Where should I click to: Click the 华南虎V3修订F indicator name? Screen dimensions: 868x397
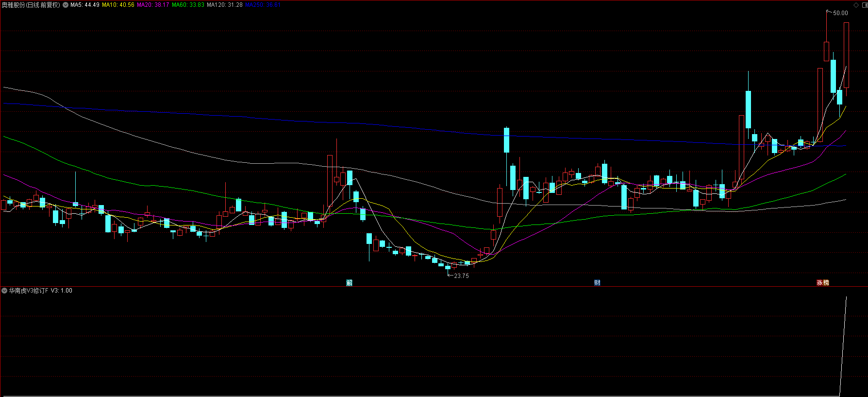coord(29,291)
